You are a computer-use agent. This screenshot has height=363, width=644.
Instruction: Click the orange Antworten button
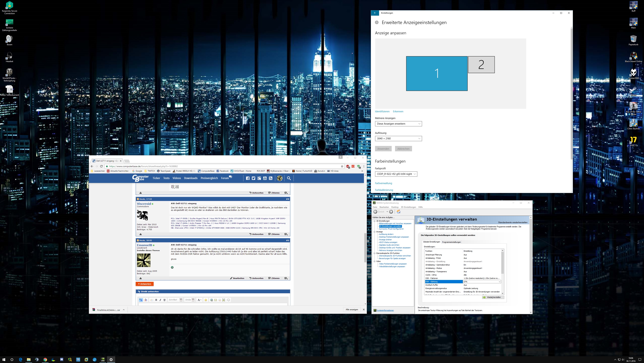(145, 284)
